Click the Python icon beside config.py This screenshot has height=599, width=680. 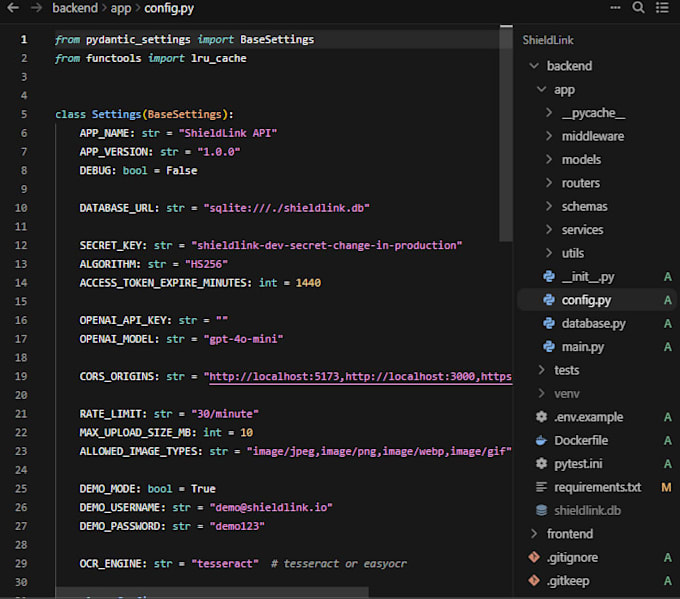(x=549, y=300)
